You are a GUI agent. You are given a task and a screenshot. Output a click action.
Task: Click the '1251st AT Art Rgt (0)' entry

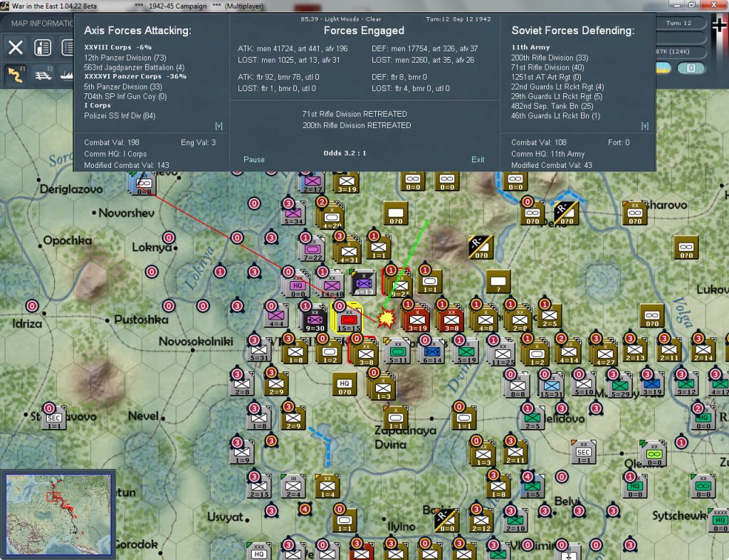[x=546, y=77]
